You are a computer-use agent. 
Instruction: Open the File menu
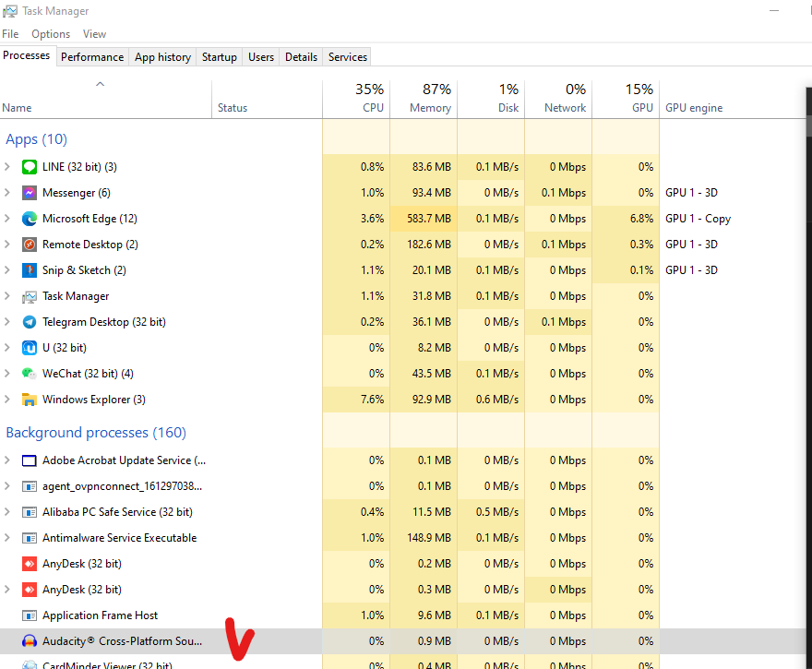coord(10,34)
